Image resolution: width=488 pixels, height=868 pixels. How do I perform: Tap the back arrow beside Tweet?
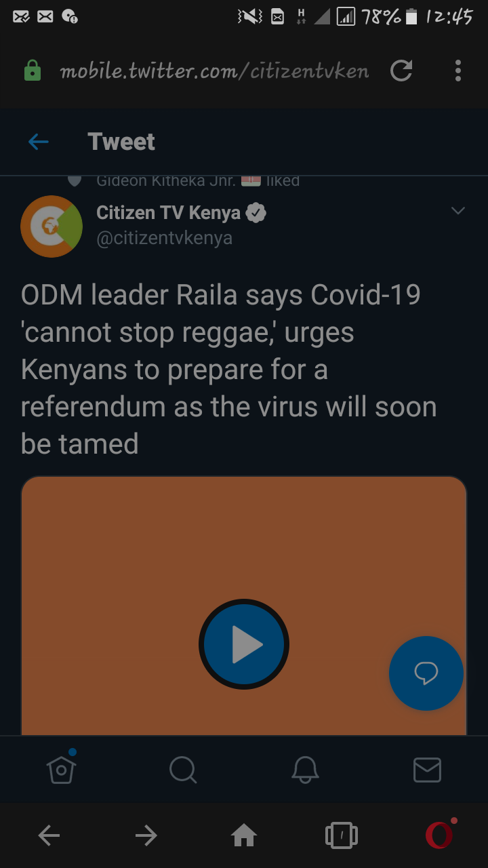(39, 142)
